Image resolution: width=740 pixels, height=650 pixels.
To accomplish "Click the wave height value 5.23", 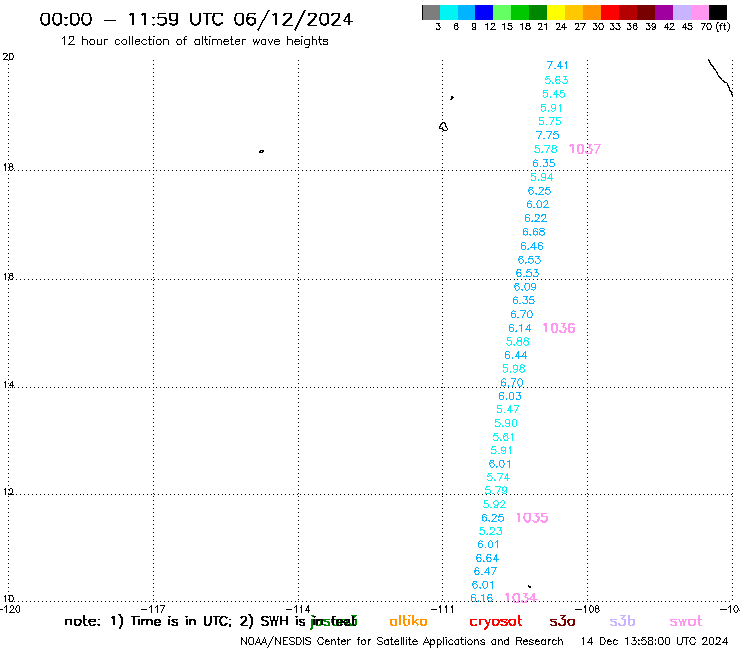I will point(491,531).
